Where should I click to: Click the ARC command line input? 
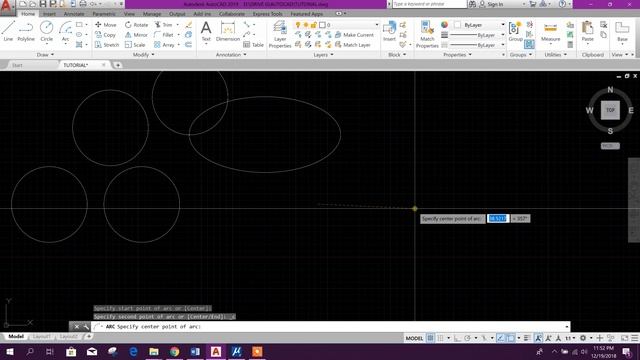tap(331, 327)
